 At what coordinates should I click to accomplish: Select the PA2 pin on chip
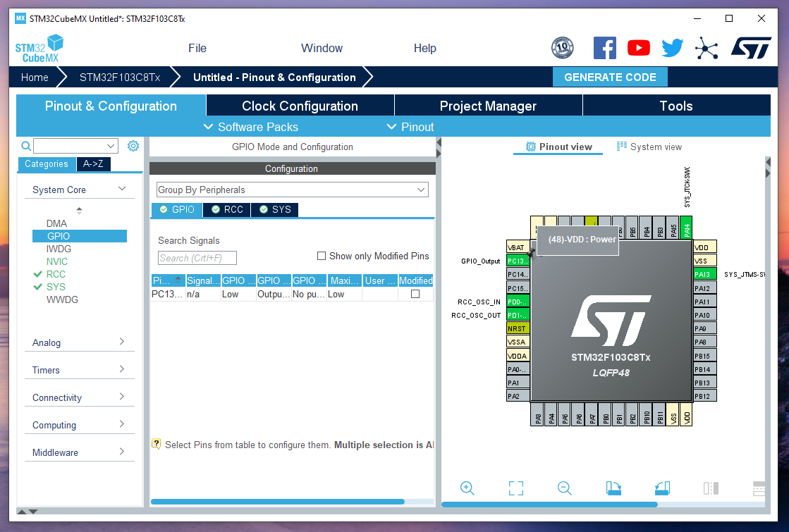coord(518,396)
